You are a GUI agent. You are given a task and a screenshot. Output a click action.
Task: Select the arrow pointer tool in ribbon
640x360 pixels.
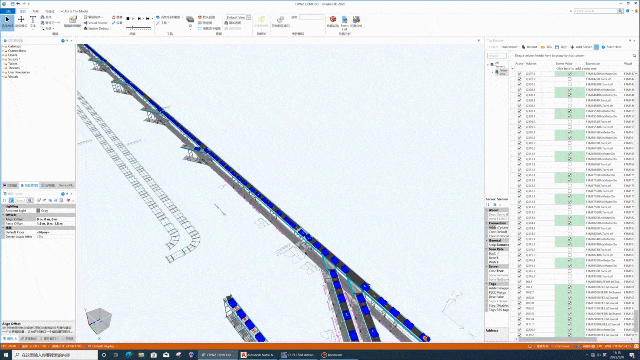[x=7, y=22]
